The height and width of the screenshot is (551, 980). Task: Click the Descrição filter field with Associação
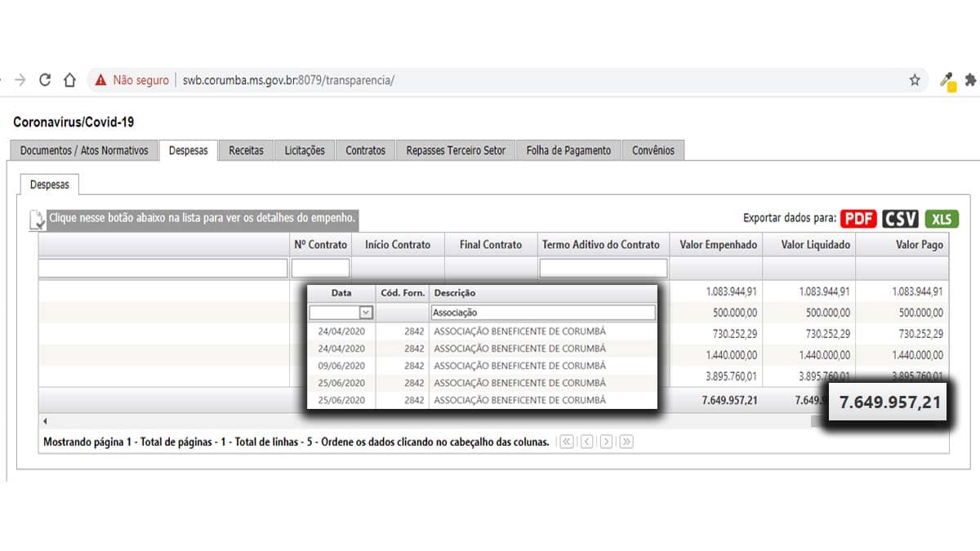(x=542, y=312)
